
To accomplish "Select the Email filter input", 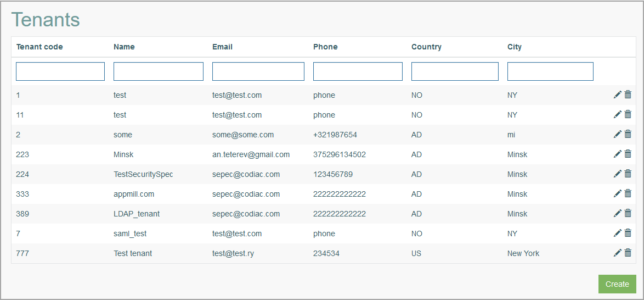I will (258, 71).
